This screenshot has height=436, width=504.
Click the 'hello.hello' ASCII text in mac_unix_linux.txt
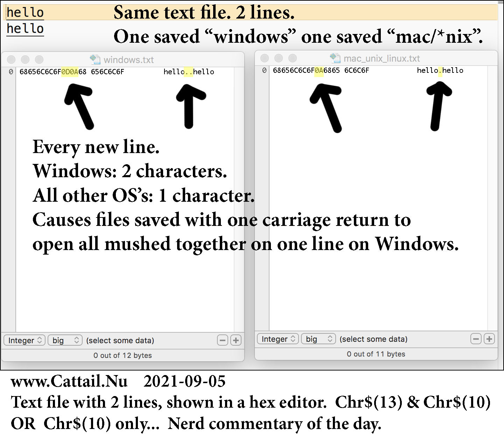440,70
